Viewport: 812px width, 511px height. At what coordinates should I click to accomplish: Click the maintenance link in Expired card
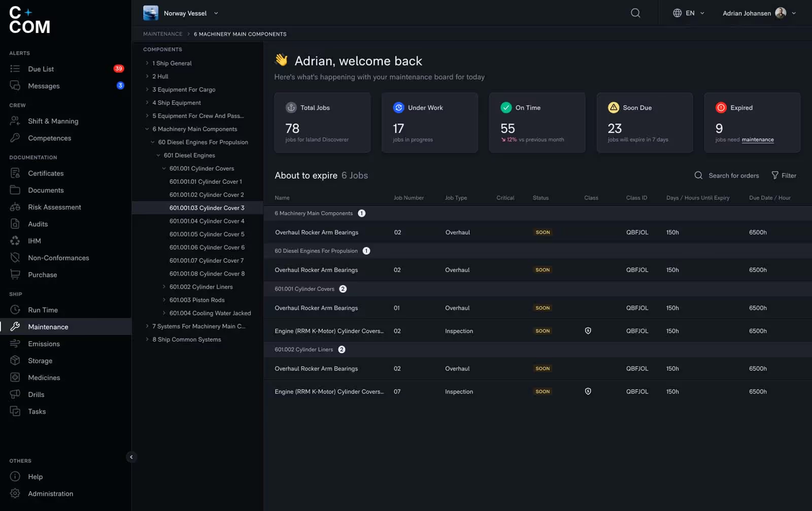758,140
